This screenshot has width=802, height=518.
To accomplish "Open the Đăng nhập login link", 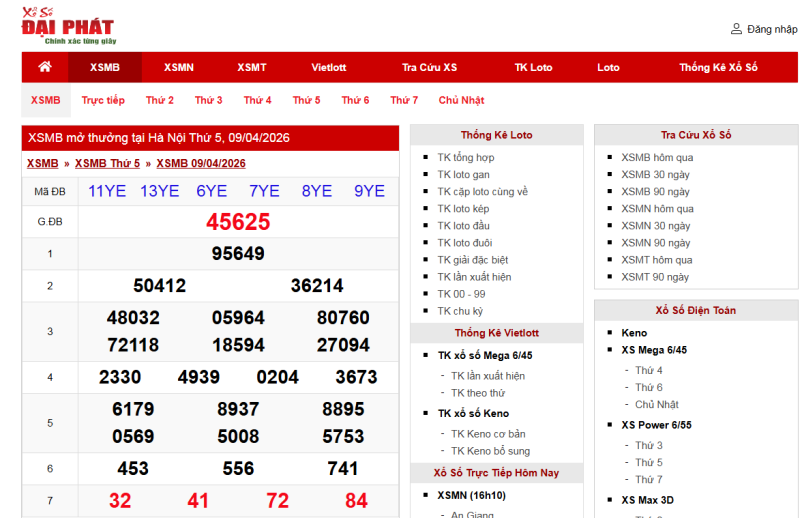I will point(772,29).
